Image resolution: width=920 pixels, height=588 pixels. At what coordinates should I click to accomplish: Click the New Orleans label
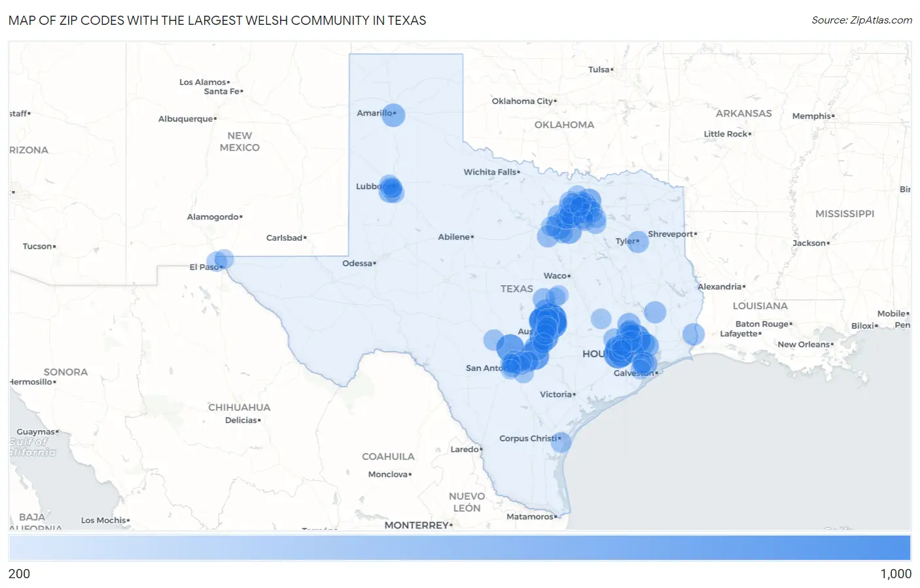click(x=804, y=345)
